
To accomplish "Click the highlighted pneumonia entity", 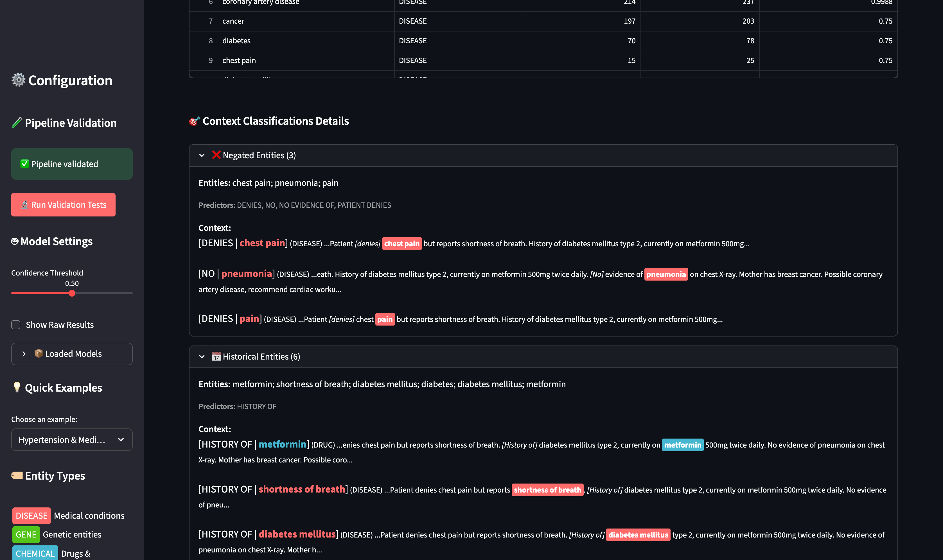I will coord(666,274).
